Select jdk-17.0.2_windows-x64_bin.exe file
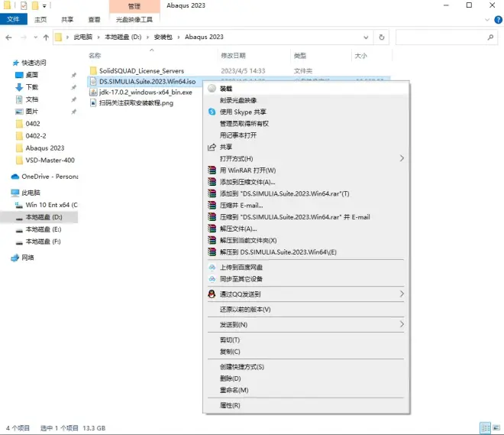 point(145,93)
